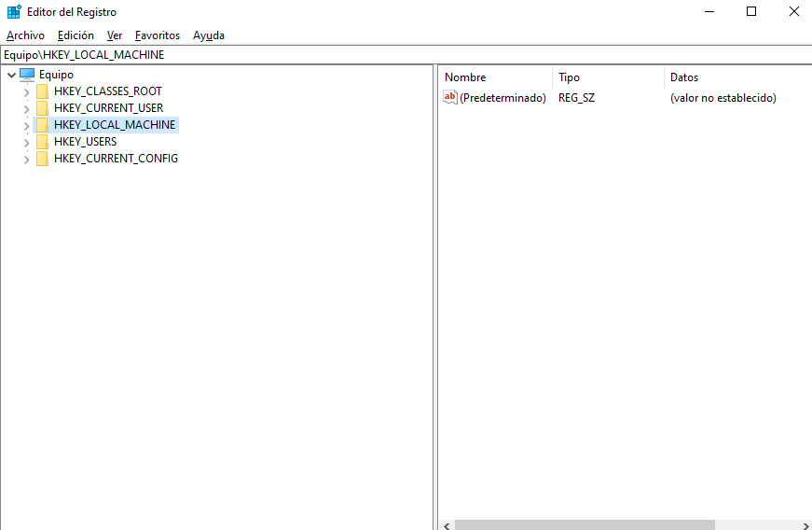Click the Registry Editor app icon in title bar
The image size is (812, 530).
pyautogui.click(x=14, y=11)
